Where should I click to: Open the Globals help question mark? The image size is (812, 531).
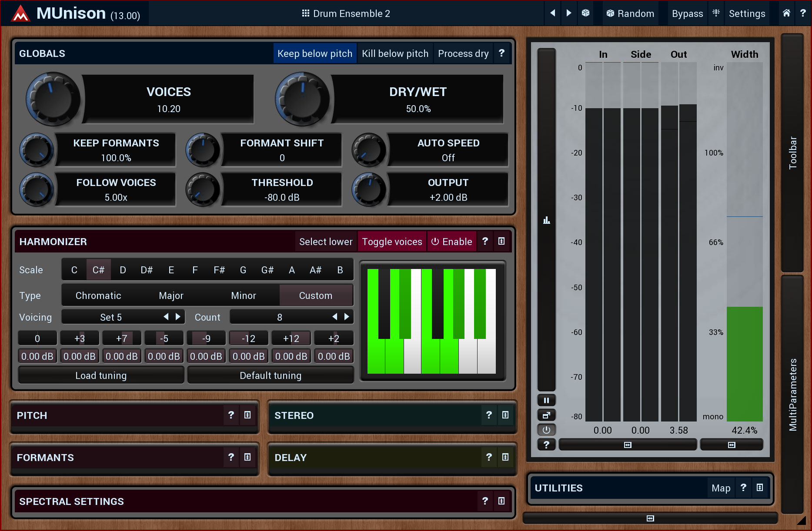501,53
